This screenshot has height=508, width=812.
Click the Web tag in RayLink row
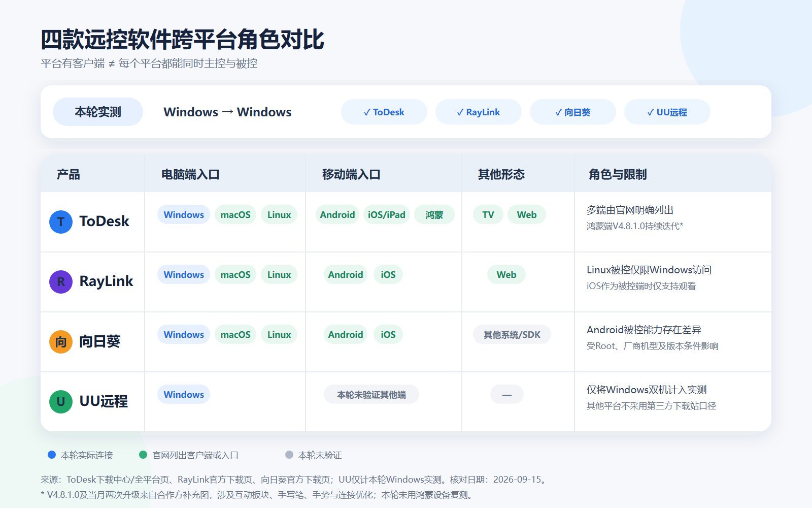506,274
